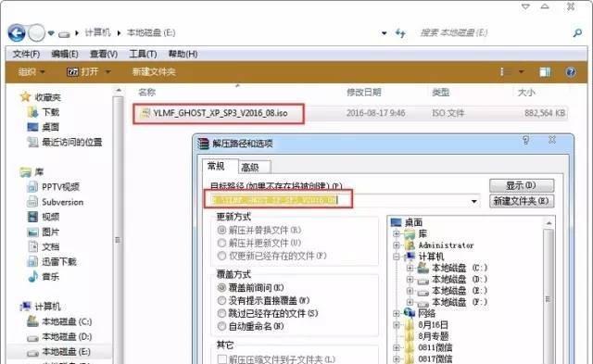593x364 pixels.
Task: Click the Back navigation arrow button
Action: (17, 33)
